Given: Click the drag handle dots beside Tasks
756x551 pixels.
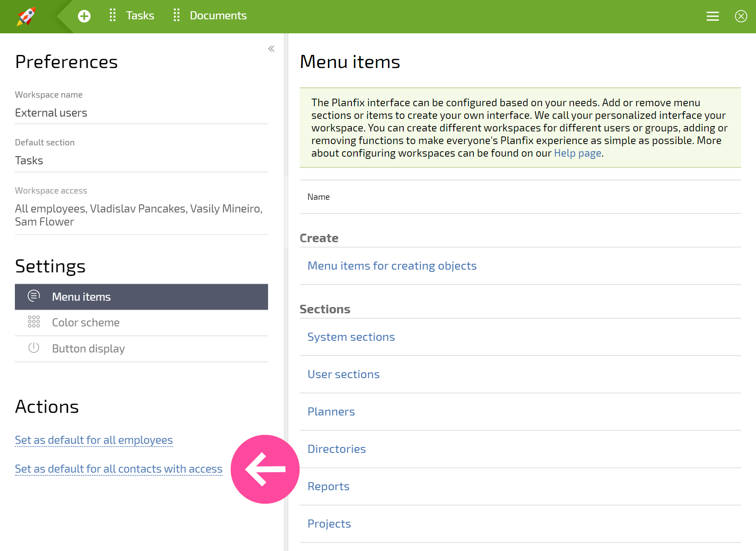Looking at the screenshot, I should tap(113, 15).
